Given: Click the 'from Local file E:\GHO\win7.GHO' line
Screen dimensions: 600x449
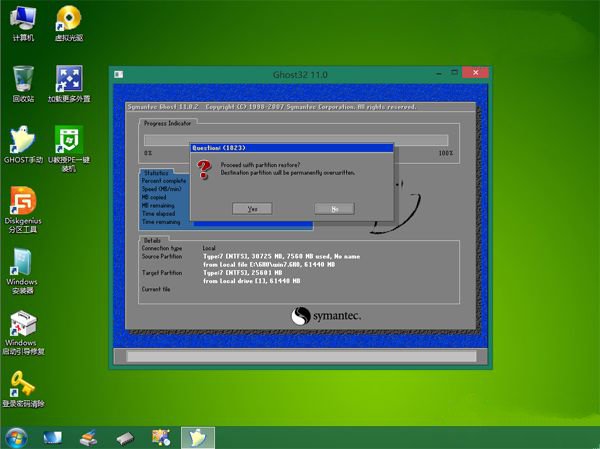Looking at the screenshot, I should 269,265.
